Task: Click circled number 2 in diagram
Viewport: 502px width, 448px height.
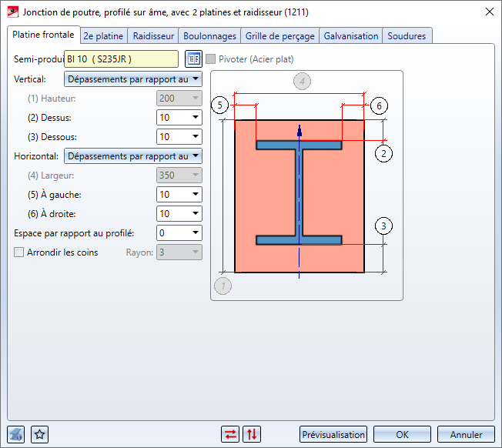Action: (x=384, y=152)
